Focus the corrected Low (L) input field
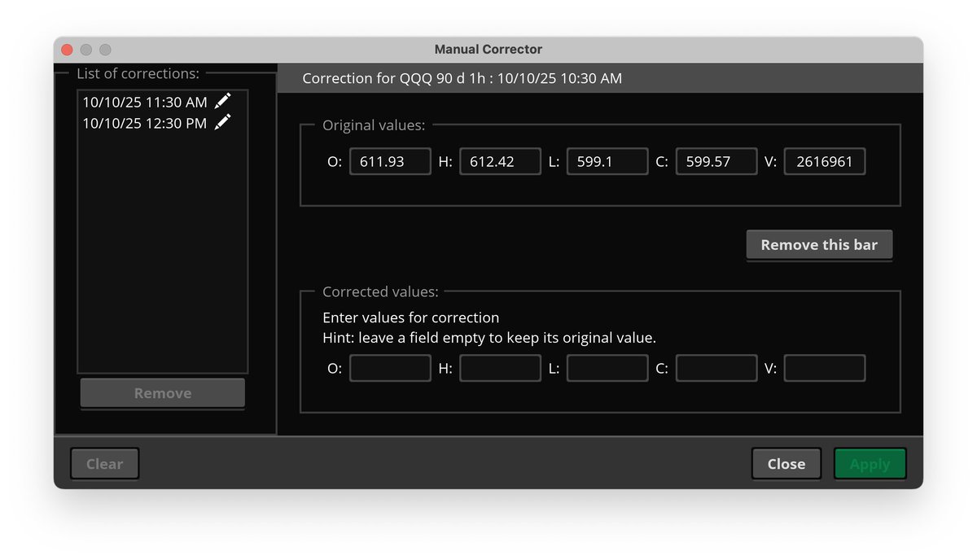 pyautogui.click(x=607, y=368)
